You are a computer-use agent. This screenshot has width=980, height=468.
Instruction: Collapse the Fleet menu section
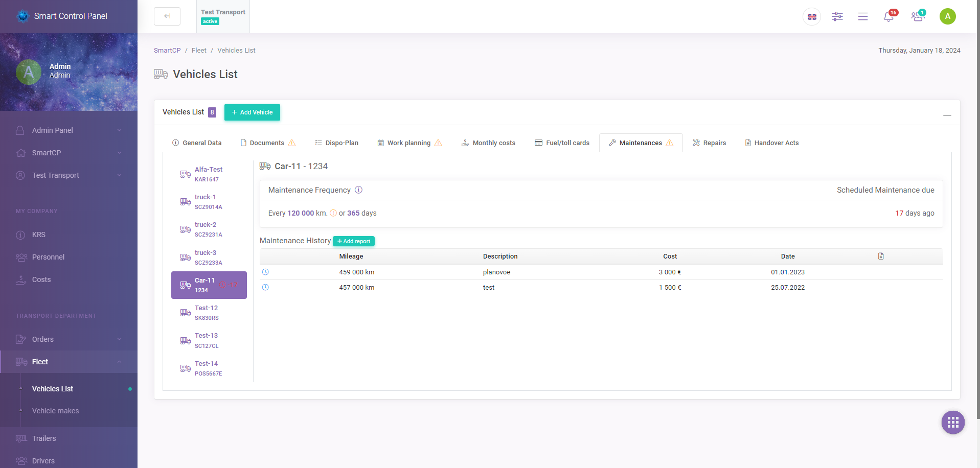point(69,361)
